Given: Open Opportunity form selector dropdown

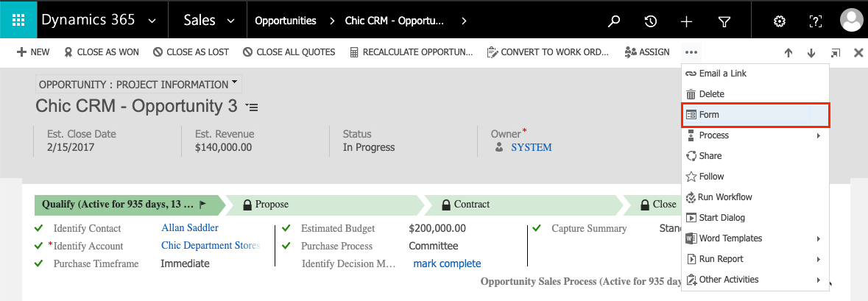Looking at the screenshot, I should [138, 84].
